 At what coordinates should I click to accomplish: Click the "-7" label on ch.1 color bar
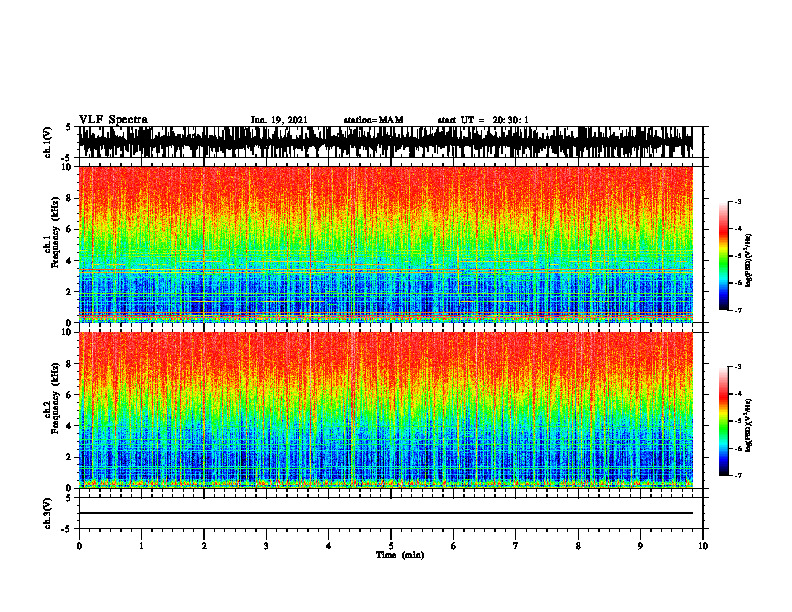click(x=738, y=310)
